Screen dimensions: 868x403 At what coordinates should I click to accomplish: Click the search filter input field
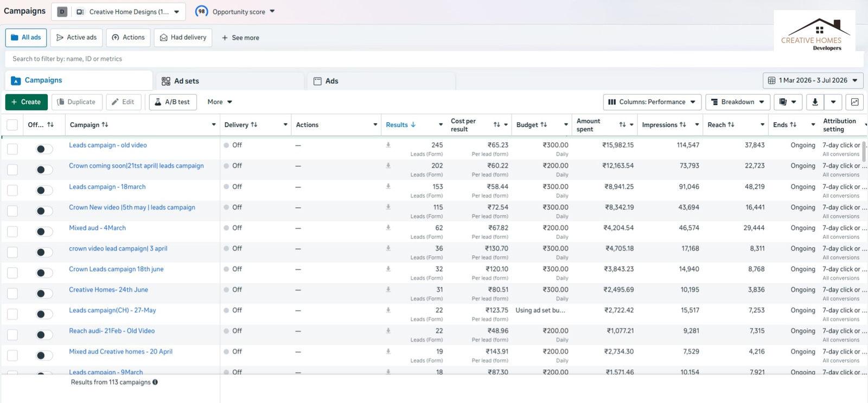click(434, 59)
